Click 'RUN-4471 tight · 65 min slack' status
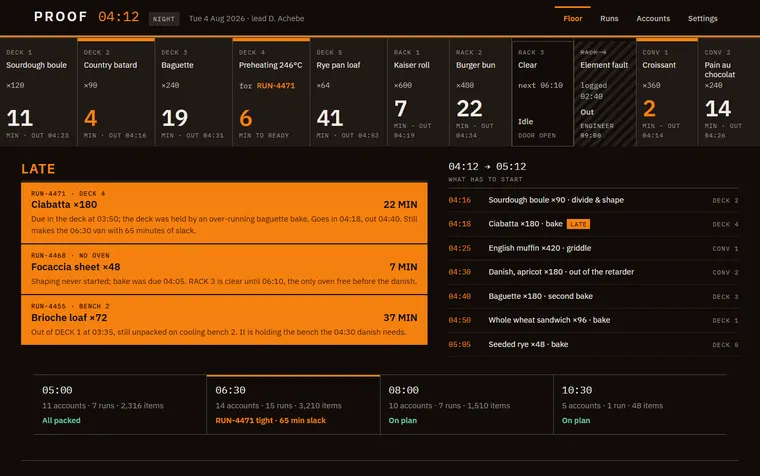This screenshot has width=760, height=476. pos(270,420)
